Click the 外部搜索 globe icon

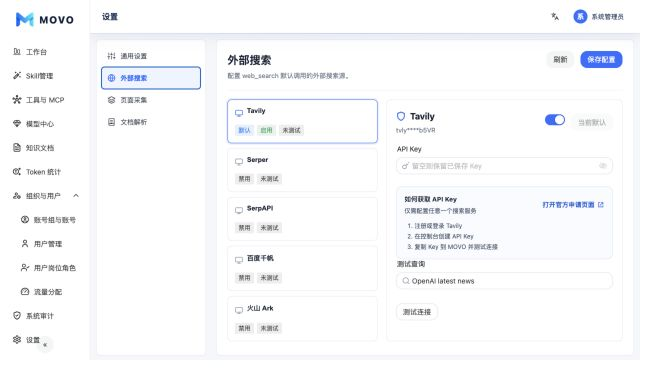(111, 78)
